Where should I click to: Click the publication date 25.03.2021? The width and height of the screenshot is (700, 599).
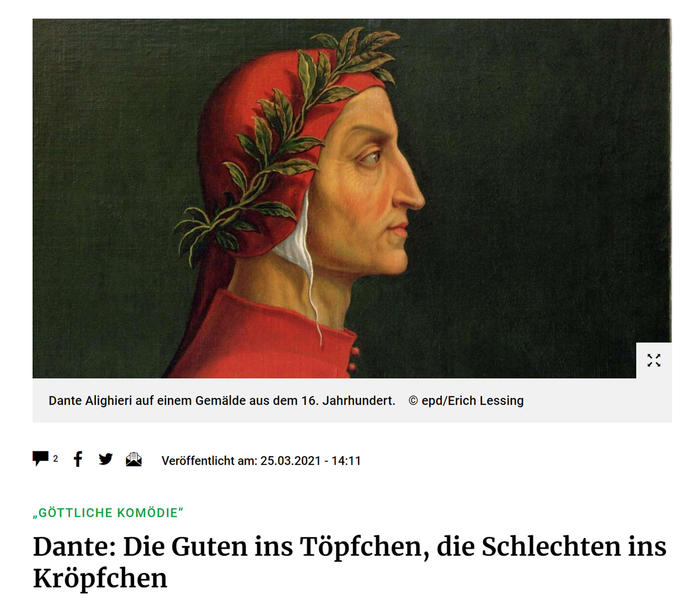(x=291, y=461)
